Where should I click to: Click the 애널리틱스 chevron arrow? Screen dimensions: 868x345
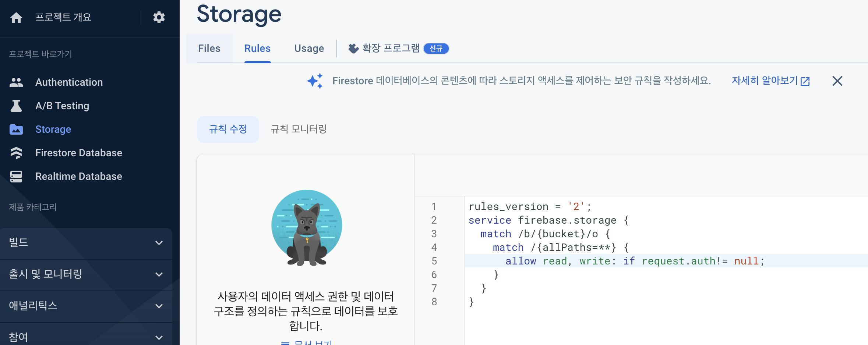click(x=159, y=306)
